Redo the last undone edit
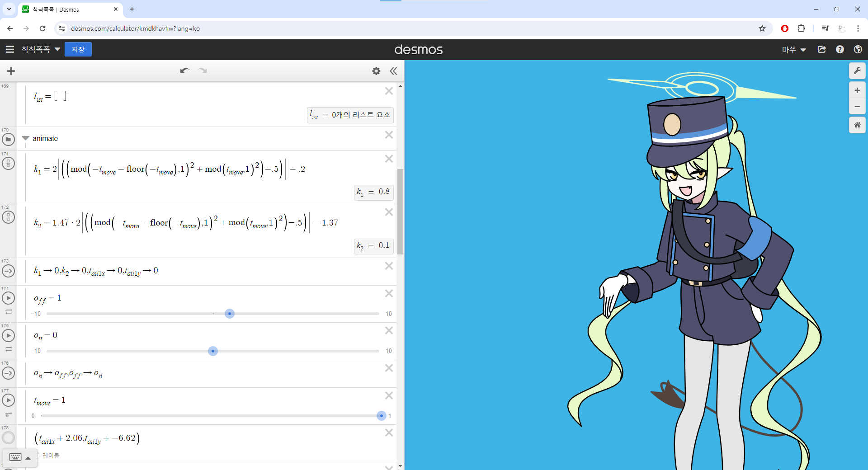 (203, 71)
